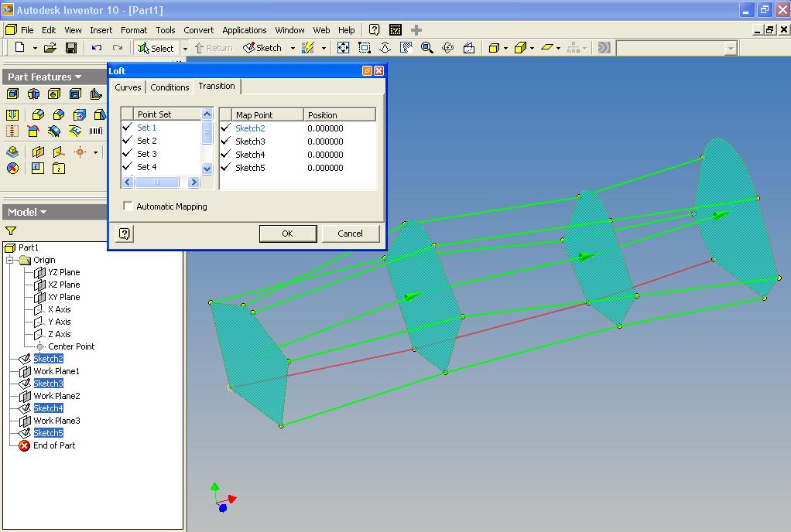Open the Part Features panel dropdown
The height and width of the screenshot is (532, 791).
(x=78, y=77)
